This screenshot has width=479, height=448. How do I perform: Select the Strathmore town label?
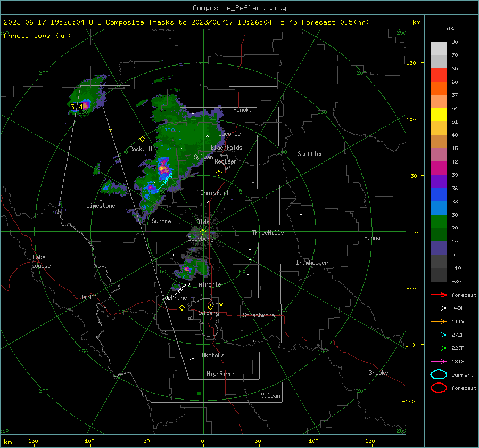click(259, 315)
